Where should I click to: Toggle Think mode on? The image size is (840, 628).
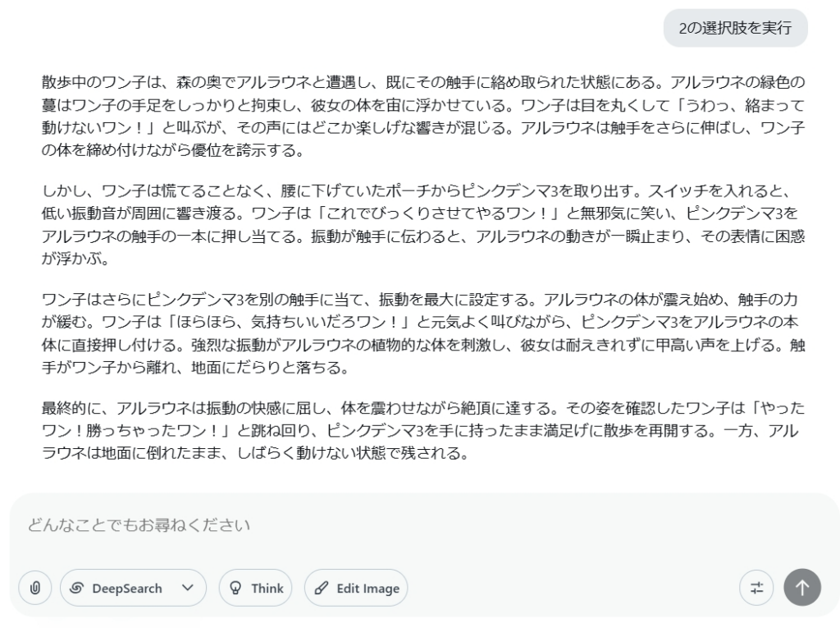[256, 588]
